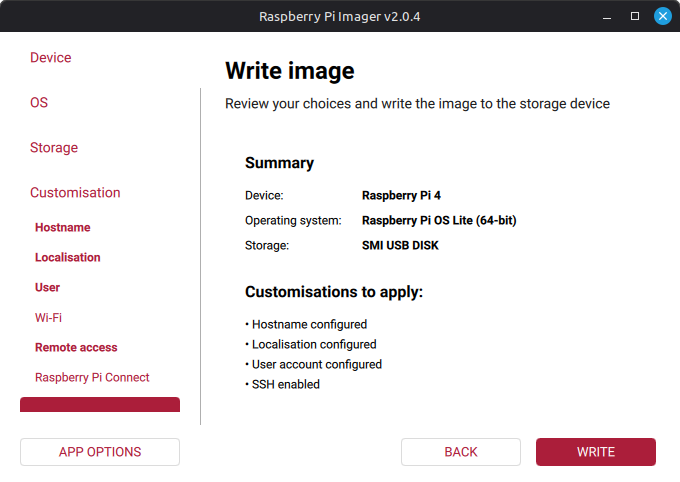This screenshot has width=680, height=482.
Task: Open Remote access settings
Action: point(76,348)
